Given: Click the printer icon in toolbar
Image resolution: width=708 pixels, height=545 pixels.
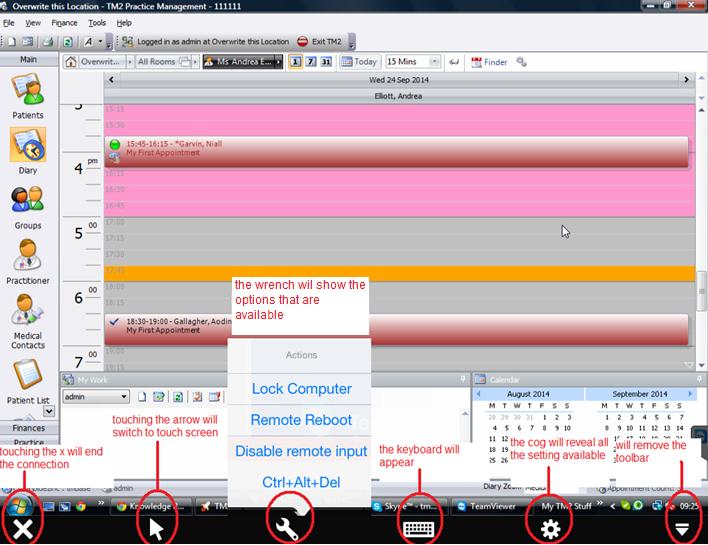Looking at the screenshot, I should (x=47, y=42).
